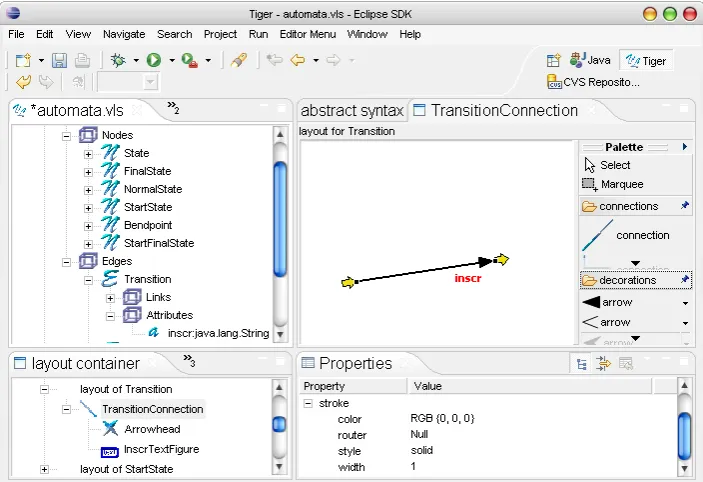Expand the State tree node
Viewport: 703px width, 482px height.
pos(88,154)
